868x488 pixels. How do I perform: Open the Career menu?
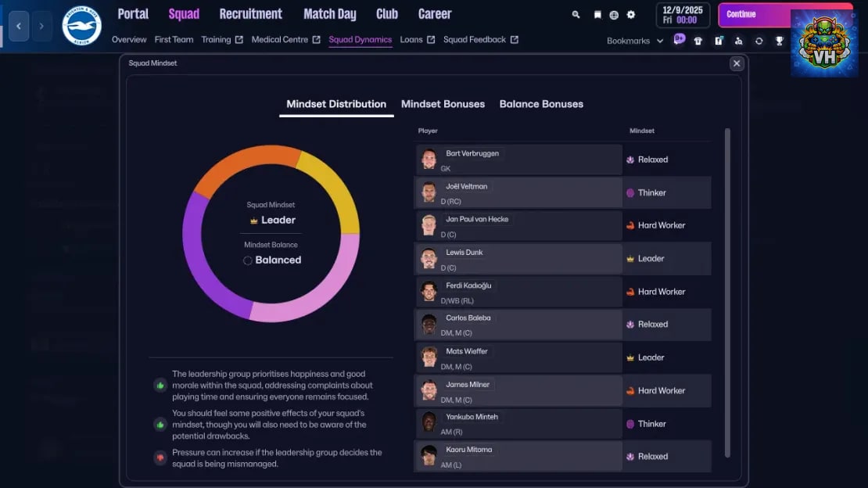click(x=435, y=14)
